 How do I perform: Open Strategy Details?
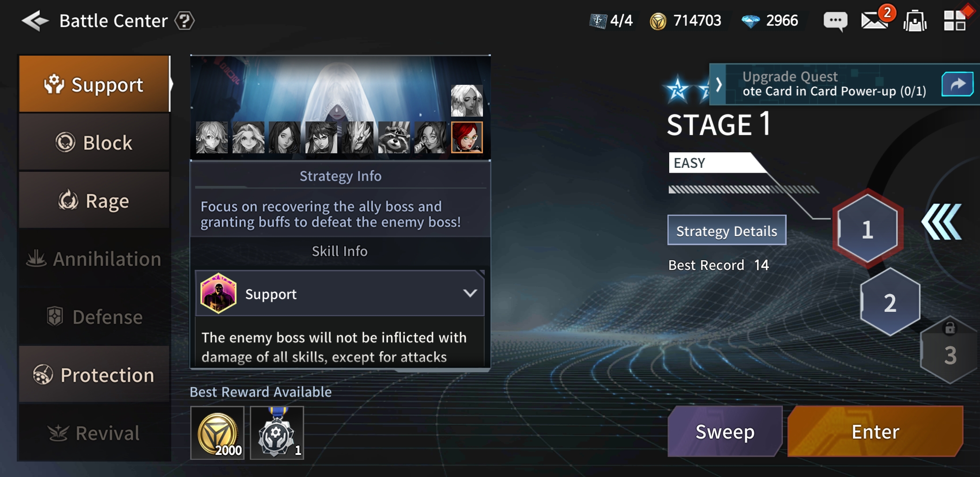click(727, 230)
